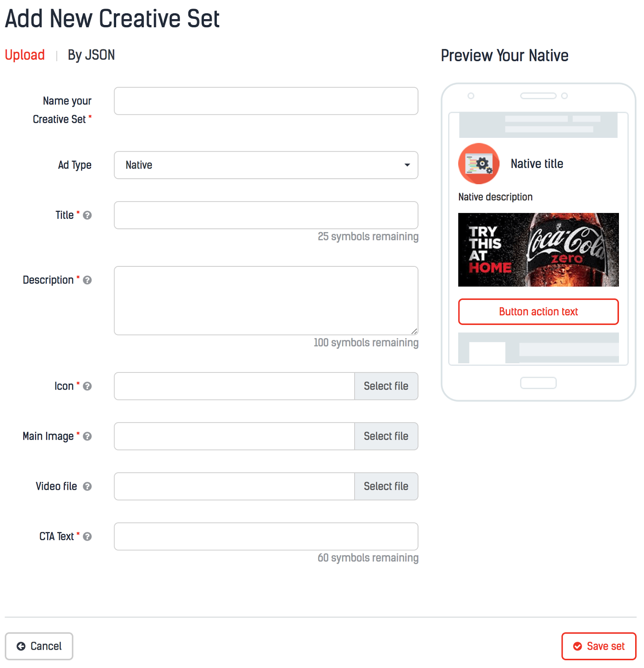The image size is (644, 668).
Task: Click the CTA Text help icon
Action: pyautogui.click(x=87, y=536)
